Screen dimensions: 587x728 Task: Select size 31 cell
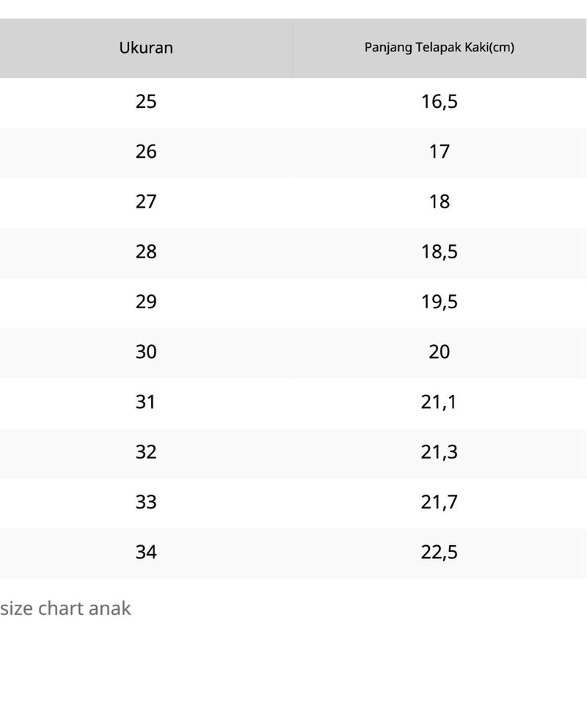coord(146,403)
